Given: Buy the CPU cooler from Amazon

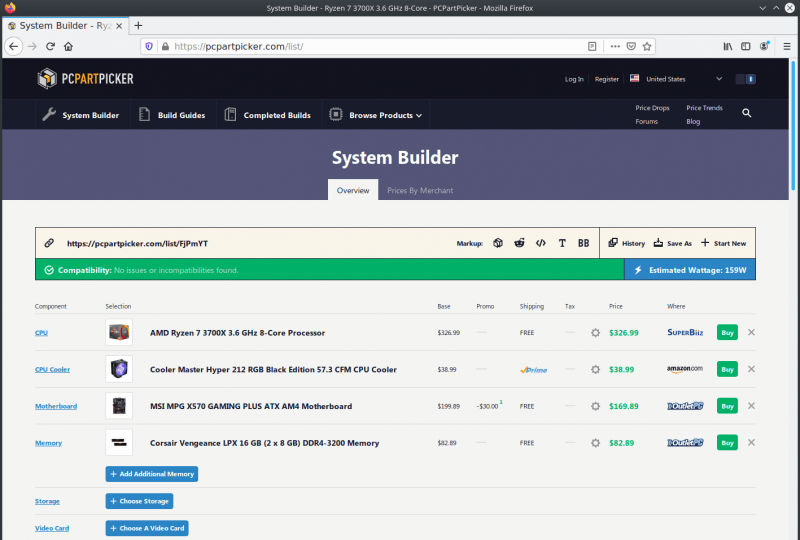Looking at the screenshot, I should click(727, 370).
